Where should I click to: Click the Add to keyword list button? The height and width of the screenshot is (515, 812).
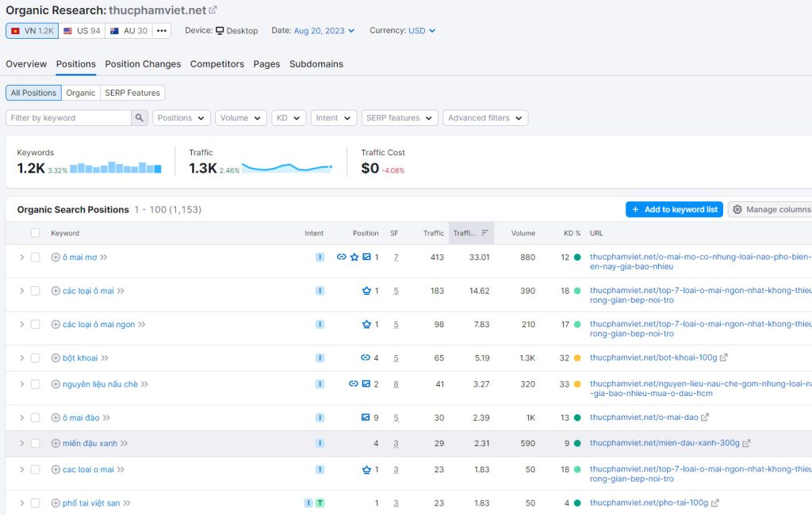click(x=674, y=209)
